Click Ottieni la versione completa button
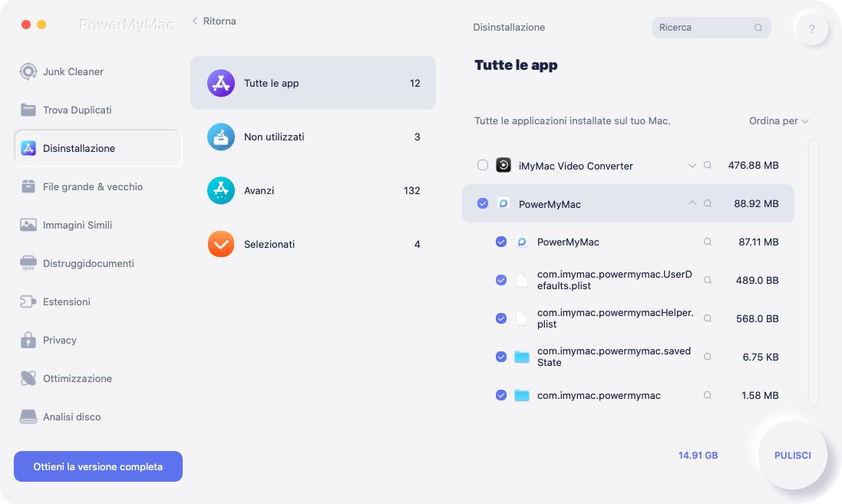This screenshot has height=504, width=842. click(98, 466)
